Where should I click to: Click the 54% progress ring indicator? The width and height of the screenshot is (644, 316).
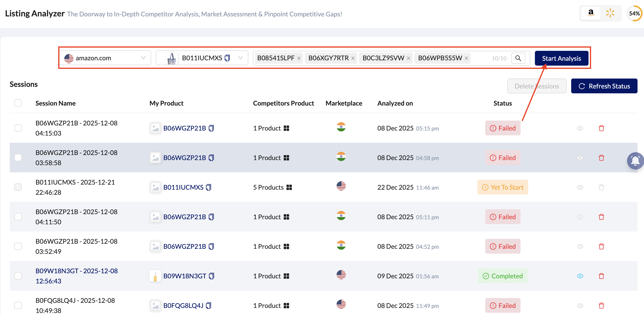pyautogui.click(x=634, y=13)
